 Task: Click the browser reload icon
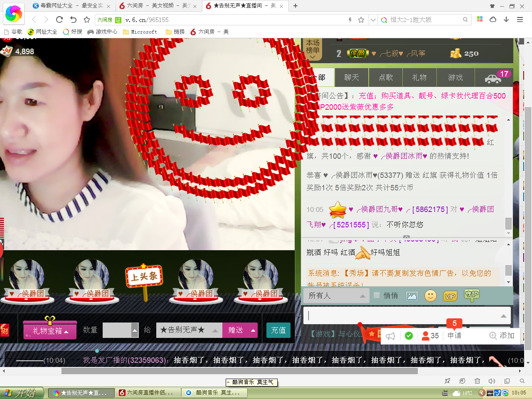(59, 20)
